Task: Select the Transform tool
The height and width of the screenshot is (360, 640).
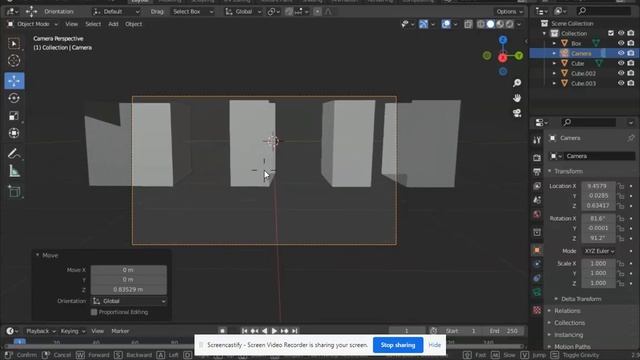Action: click(14, 133)
